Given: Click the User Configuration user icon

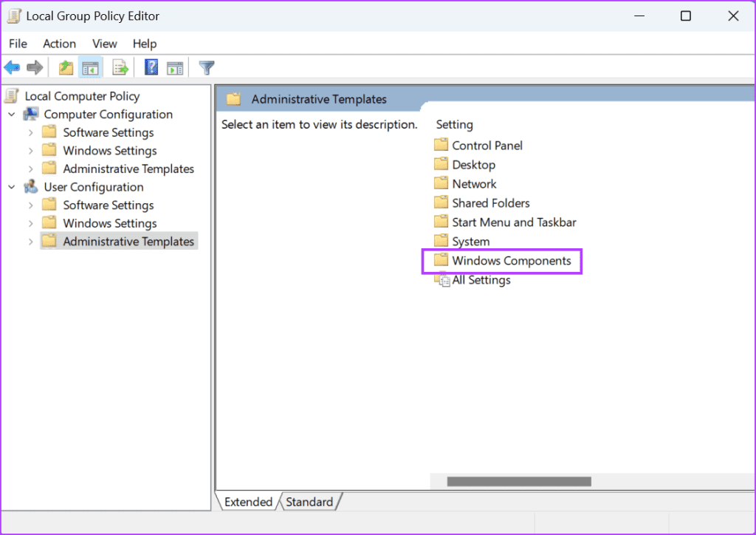Looking at the screenshot, I should [x=31, y=187].
